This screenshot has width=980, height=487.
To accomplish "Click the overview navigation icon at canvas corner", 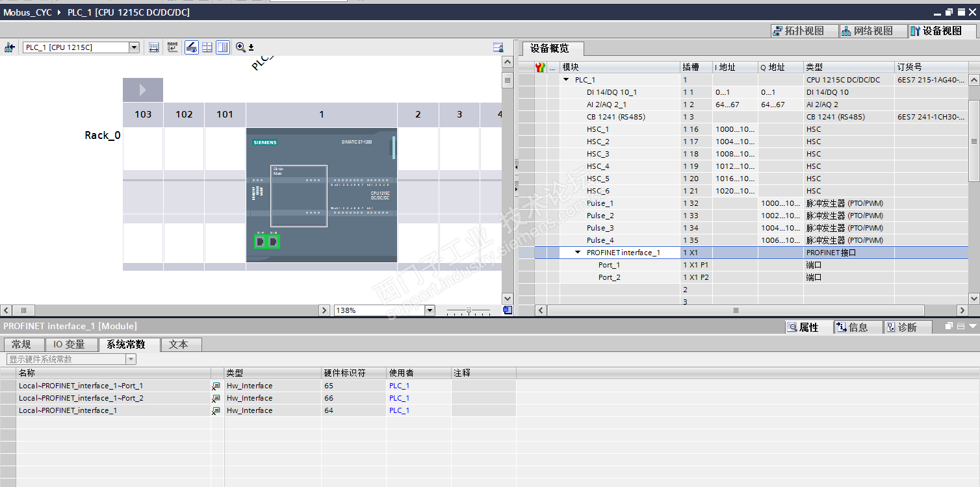I will (508, 310).
